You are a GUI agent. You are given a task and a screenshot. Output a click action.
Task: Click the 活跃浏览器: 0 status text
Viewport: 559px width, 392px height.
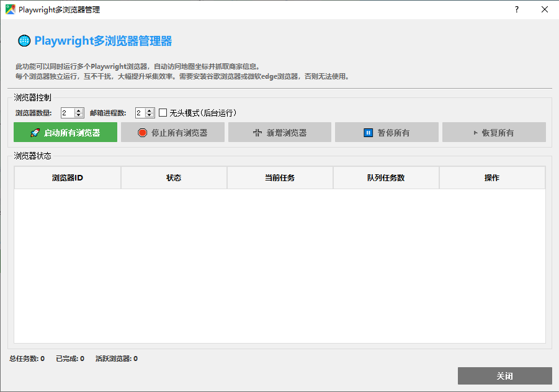(x=116, y=359)
